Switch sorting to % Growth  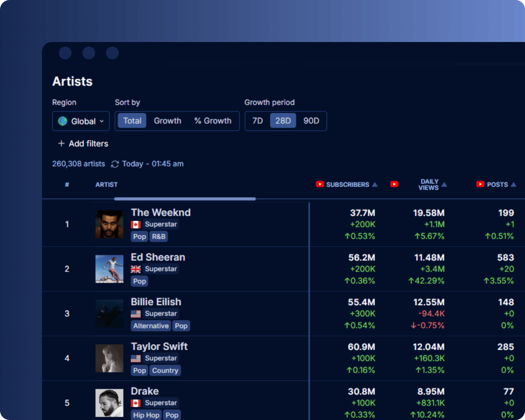(x=213, y=121)
